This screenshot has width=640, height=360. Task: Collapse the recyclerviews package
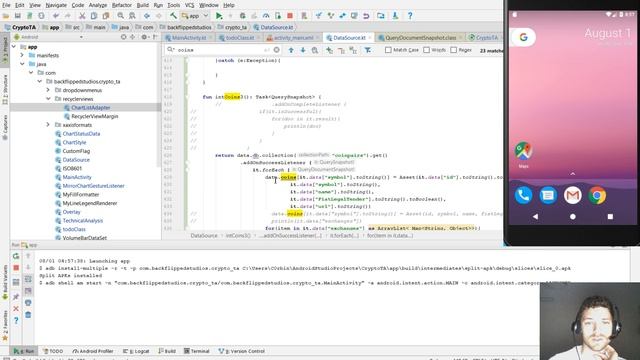click(48, 99)
